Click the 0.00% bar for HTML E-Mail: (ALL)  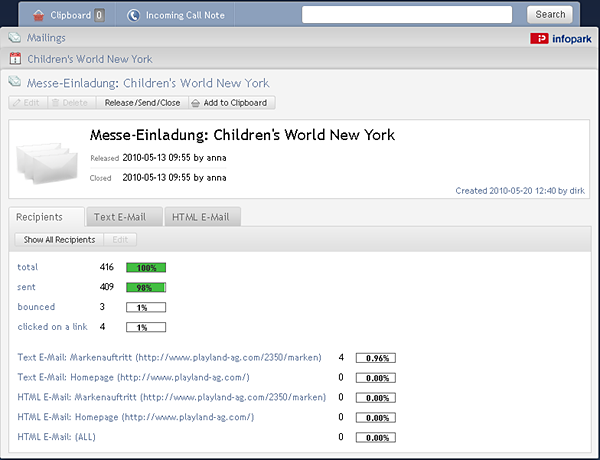click(x=376, y=437)
